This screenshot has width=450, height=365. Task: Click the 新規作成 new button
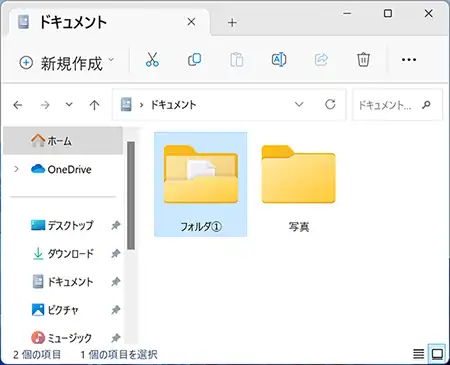pyautogui.click(x=66, y=63)
